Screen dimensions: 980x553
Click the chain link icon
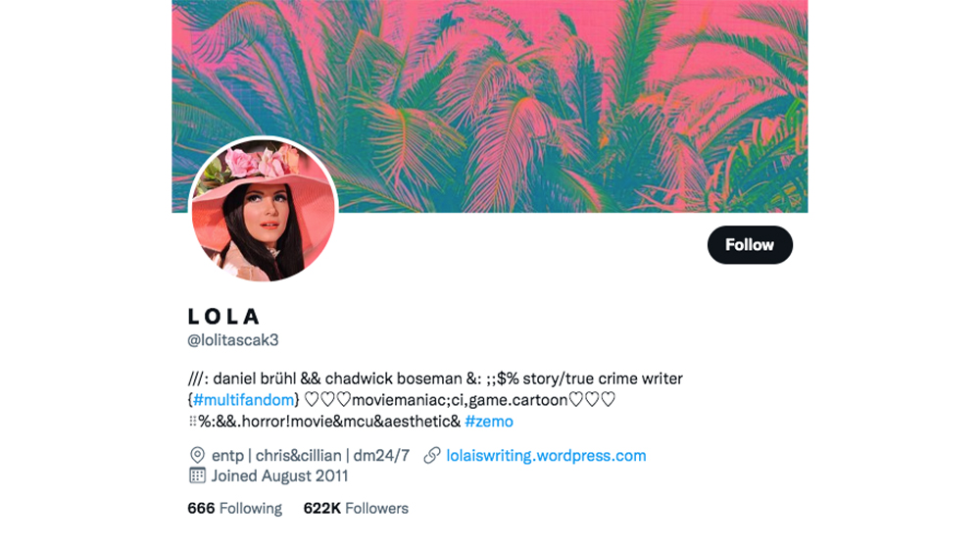coord(432,455)
